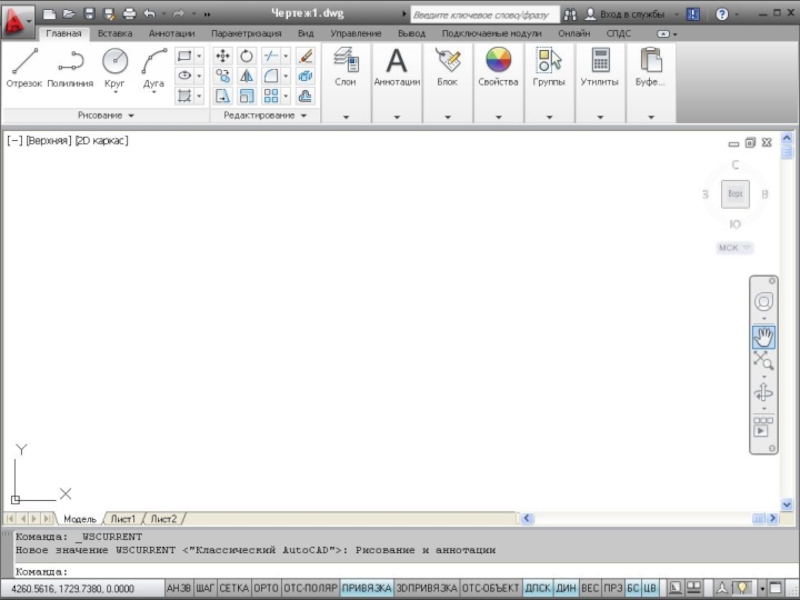This screenshot has height=600, width=800.
Task: Switch to the Вставка ribbon tab
Action: click(x=115, y=33)
